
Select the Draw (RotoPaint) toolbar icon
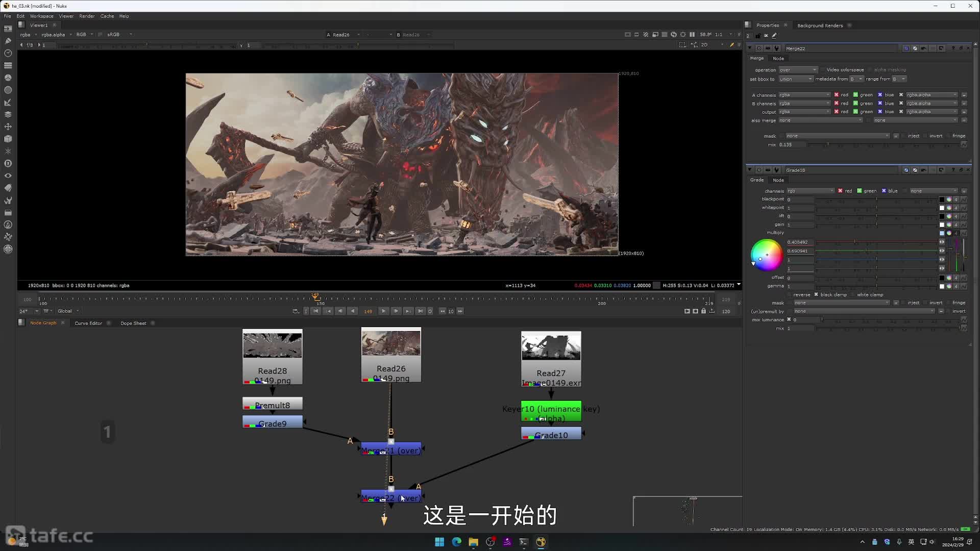(8, 41)
